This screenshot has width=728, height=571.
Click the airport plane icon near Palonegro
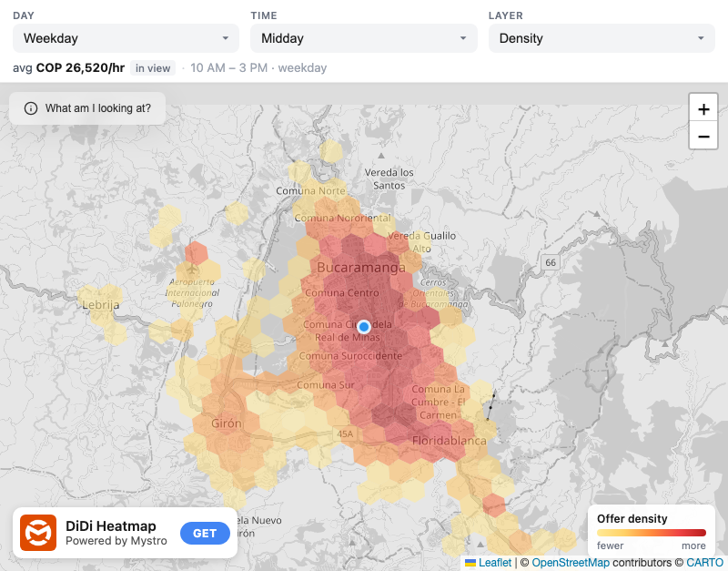[191, 269]
